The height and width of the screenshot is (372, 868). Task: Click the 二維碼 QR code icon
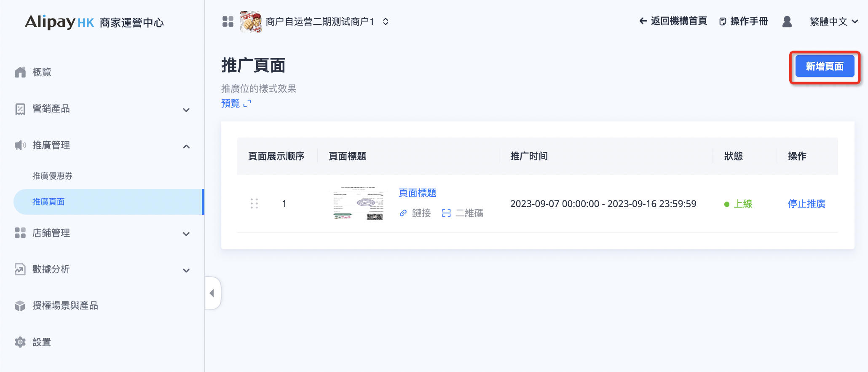click(x=446, y=213)
